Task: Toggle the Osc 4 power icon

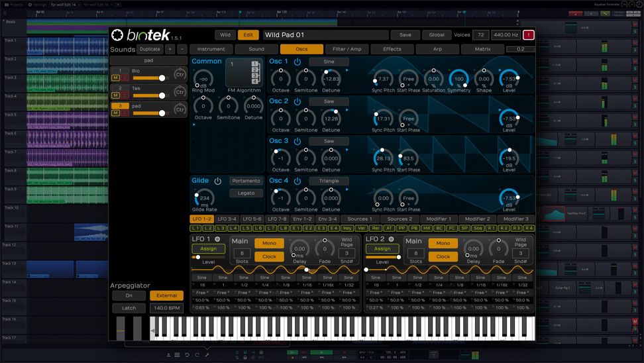Action: coord(297,181)
